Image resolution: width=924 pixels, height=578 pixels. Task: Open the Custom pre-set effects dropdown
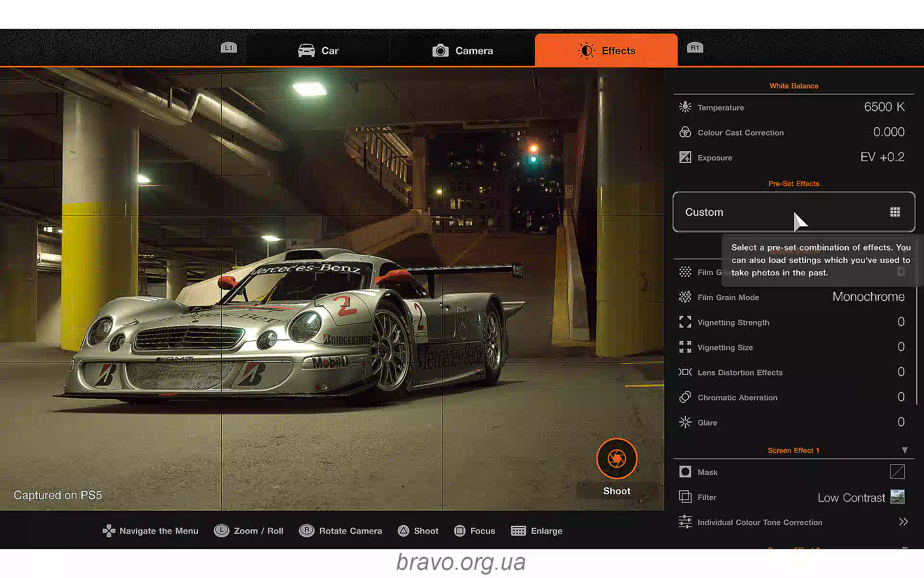point(793,212)
